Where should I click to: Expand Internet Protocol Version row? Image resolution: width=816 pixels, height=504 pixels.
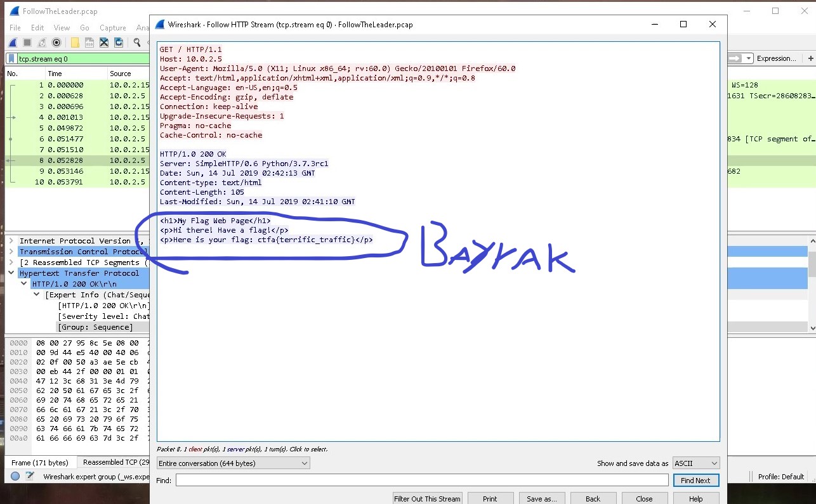pyautogui.click(x=11, y=241)
